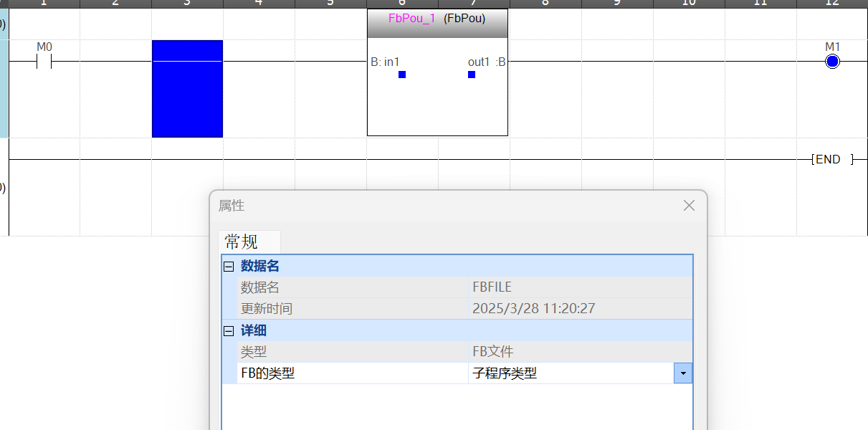The width and height of the screenshot is (868, 430).
Task: Select the M1 output coil
Action: pyautogui.click(x=831, y=62)
